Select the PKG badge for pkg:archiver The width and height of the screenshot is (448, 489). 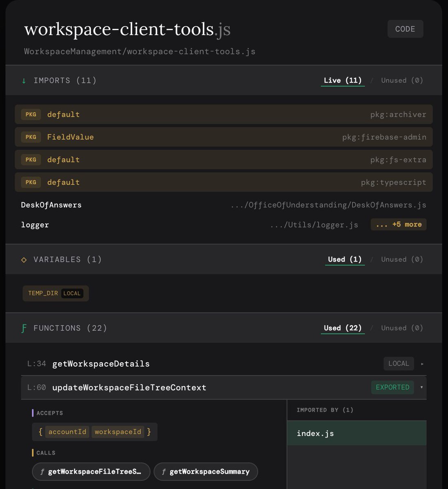pyautogui.click(x=31, y=115)
